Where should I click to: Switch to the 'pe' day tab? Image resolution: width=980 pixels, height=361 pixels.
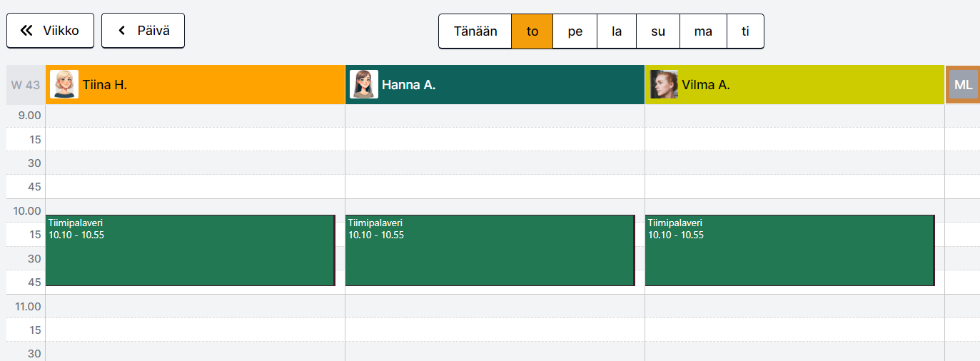[575, 31]
